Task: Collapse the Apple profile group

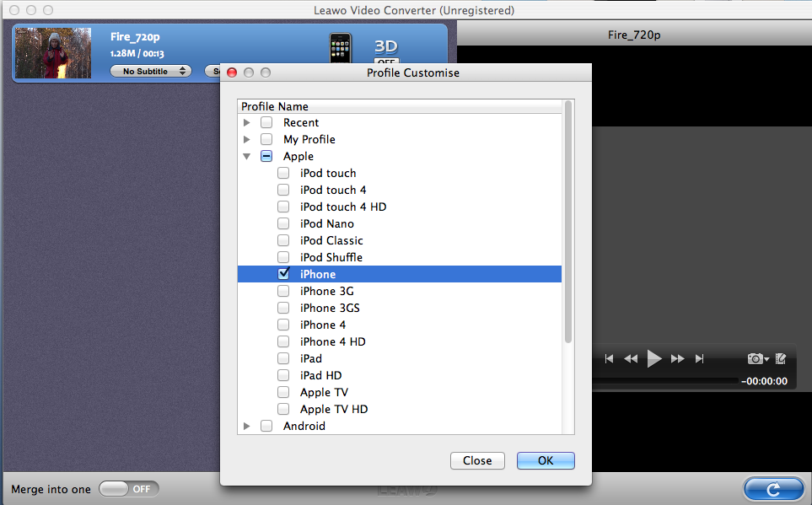Action: (x=246, y=157)
